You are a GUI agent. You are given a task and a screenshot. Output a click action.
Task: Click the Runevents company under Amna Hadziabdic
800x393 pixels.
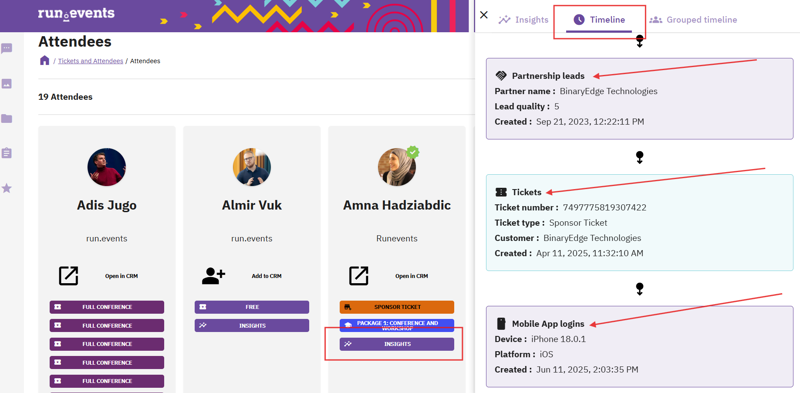(397, 238)
